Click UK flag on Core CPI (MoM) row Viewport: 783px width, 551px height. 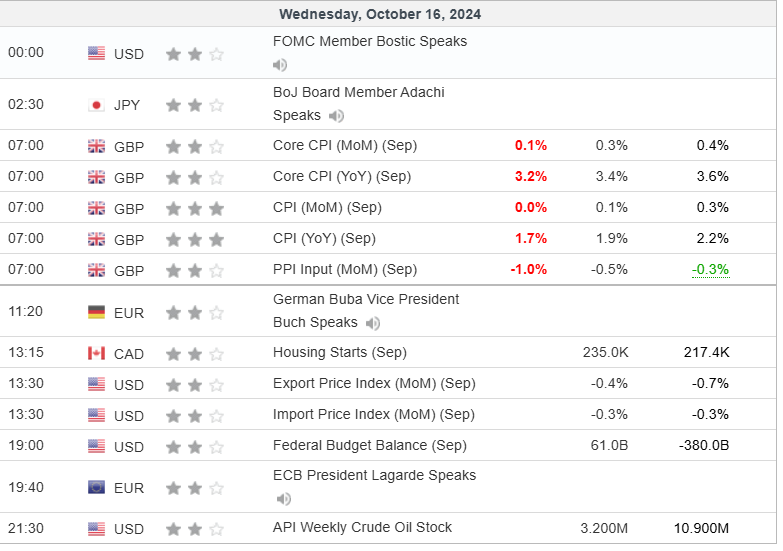coord(96,146)
